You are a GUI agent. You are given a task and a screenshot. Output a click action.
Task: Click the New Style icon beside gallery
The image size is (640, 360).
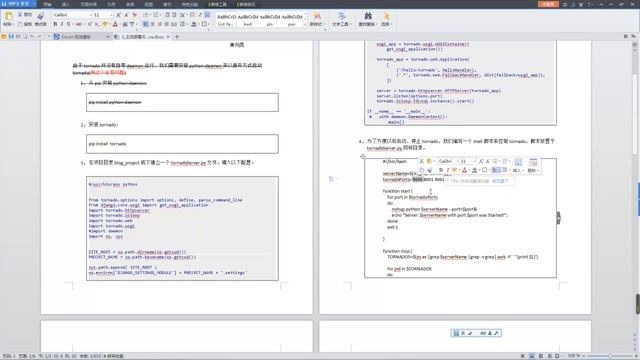point(316,16)
